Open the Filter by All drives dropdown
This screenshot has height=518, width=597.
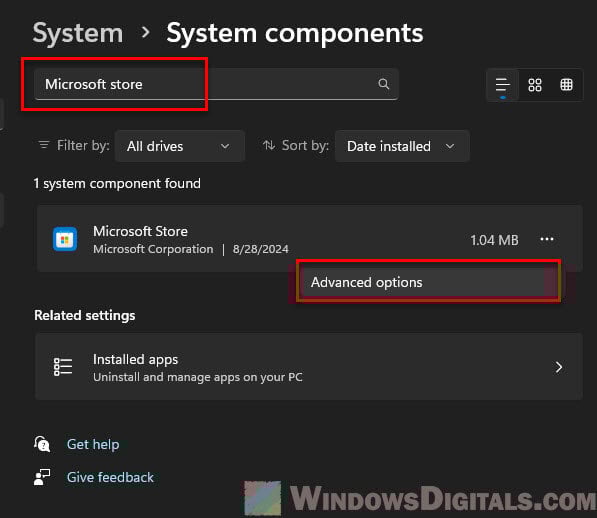point(180,146)
